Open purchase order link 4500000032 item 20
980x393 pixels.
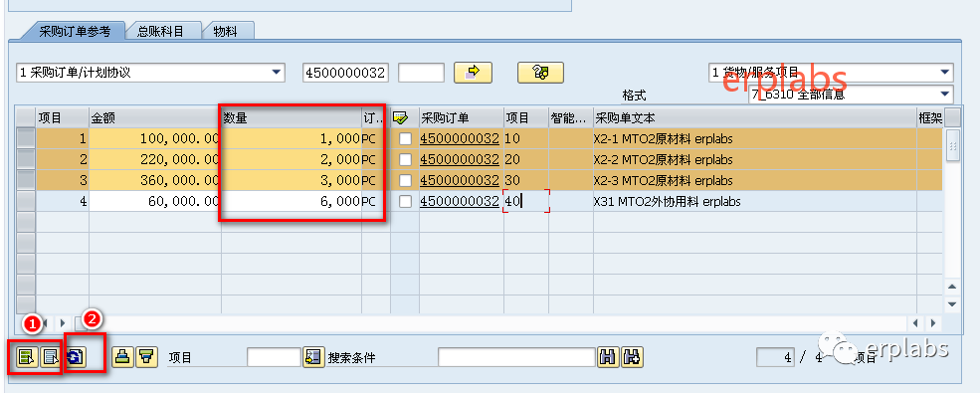click(x=460, y=160)
